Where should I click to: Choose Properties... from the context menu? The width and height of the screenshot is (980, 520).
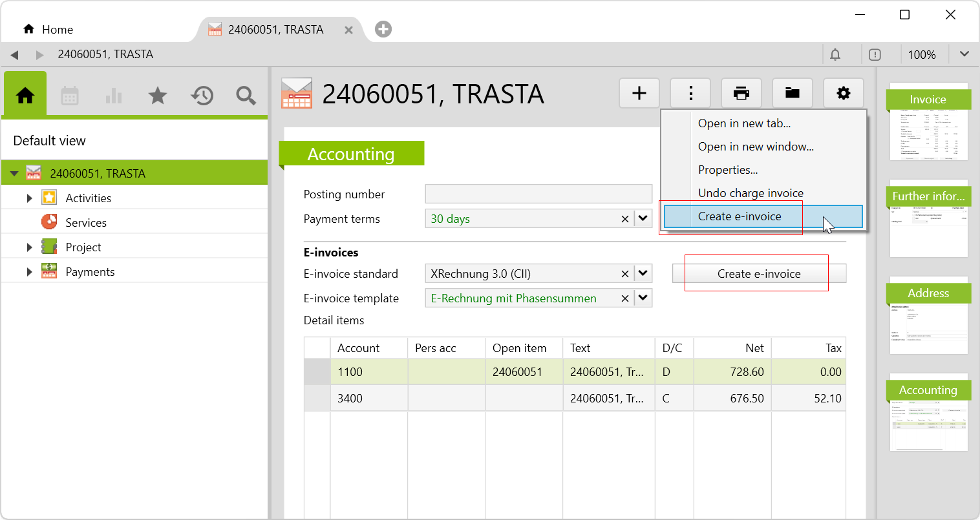point(728,170)
